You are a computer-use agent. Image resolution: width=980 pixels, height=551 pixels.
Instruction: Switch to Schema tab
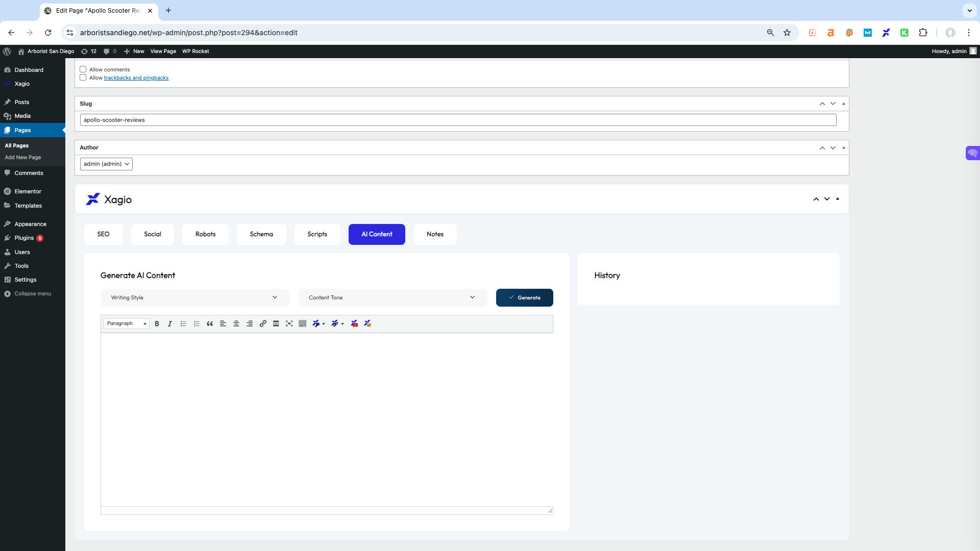point(261,234)
